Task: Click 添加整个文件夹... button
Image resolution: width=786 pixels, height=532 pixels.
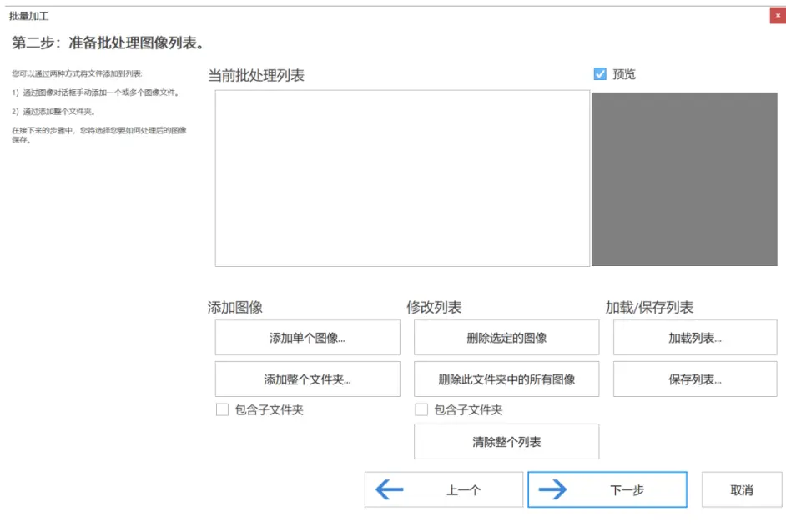Action: [x=307, y=379]
